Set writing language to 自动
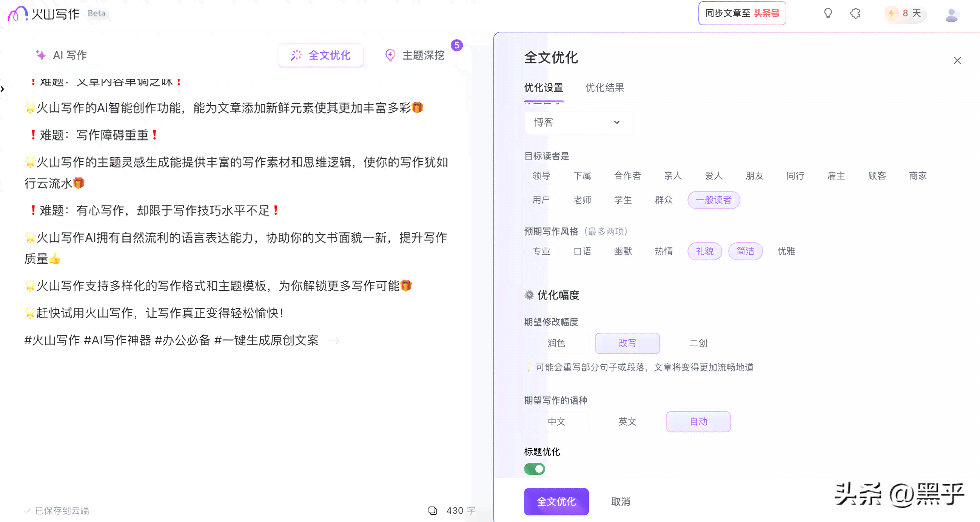The height and width of the screenshot is (522, 980). pyautogui.click(x=698, y=422)
